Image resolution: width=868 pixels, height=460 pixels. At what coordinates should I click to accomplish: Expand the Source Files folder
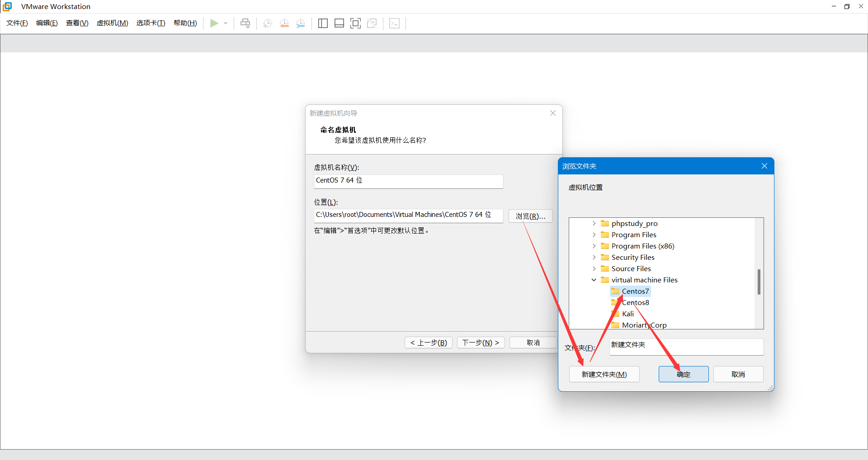point(594,268)
